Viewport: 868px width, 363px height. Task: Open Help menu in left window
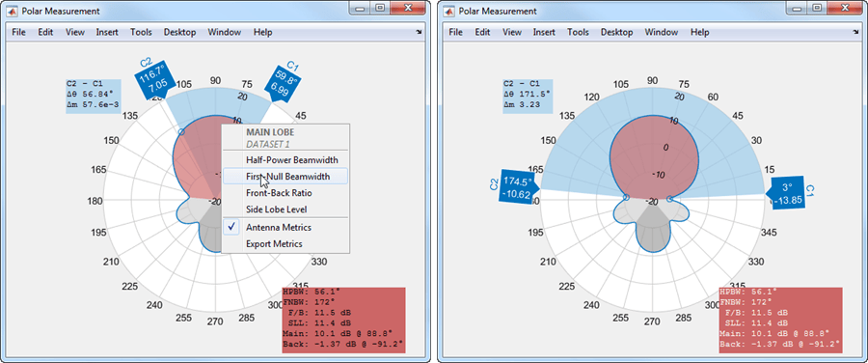tap(263, 32)
